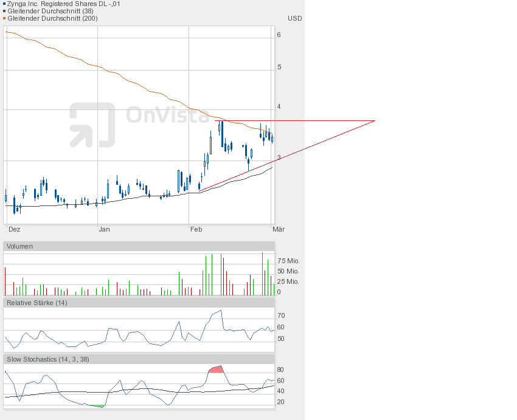Click the USD currency label
517x420 pixels.
[x=295, y=18]
